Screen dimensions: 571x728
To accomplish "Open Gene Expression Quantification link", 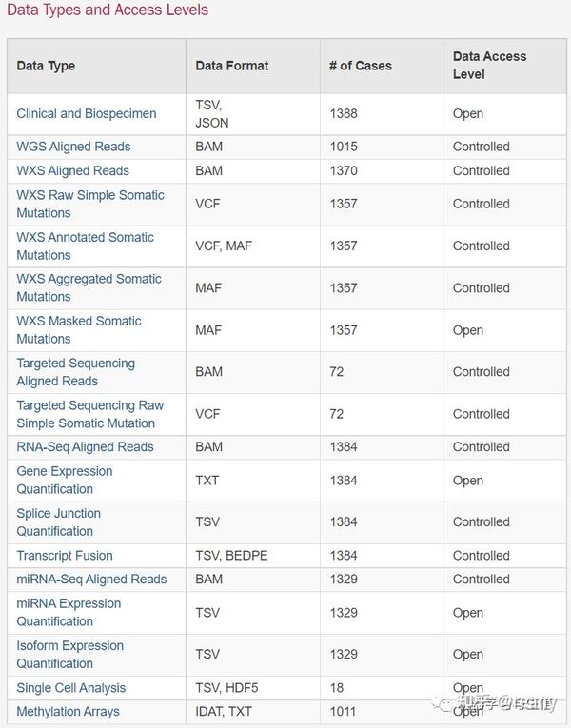I will pos(64,471).
